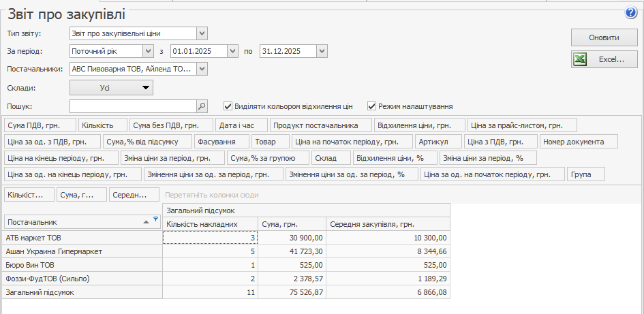This screenshot has width=644, height=314.
Task: Click the Середня закупівля, грн. column header
Action: (387, 223)
